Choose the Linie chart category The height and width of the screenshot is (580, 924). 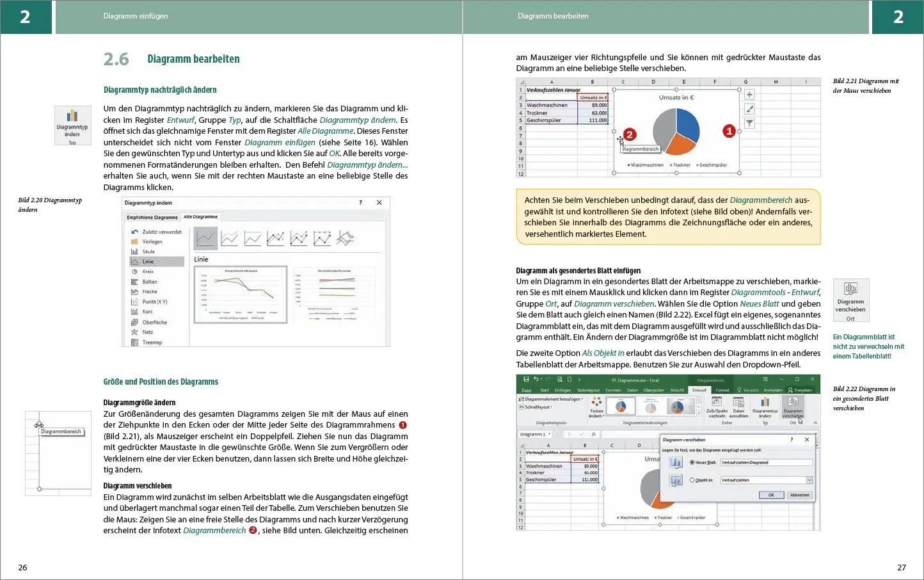point(157,261)
